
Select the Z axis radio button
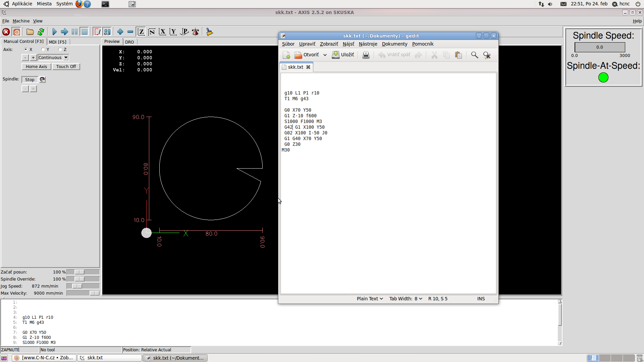click(x=60, y=49)
